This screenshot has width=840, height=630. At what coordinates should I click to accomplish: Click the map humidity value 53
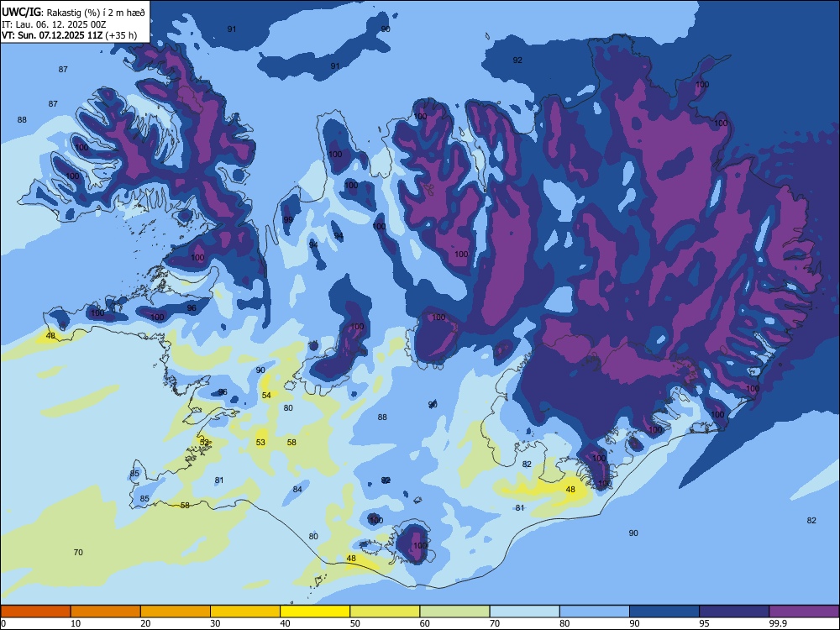pos(260,443)
